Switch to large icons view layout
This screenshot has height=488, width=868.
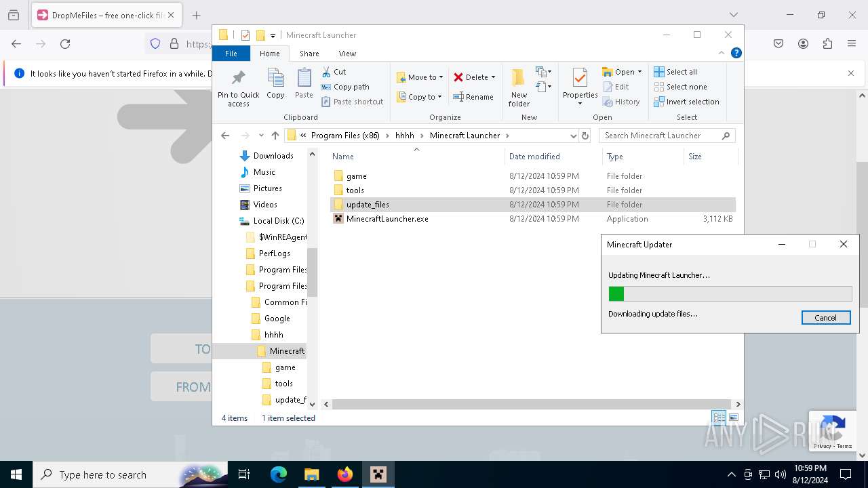[733, 418]
